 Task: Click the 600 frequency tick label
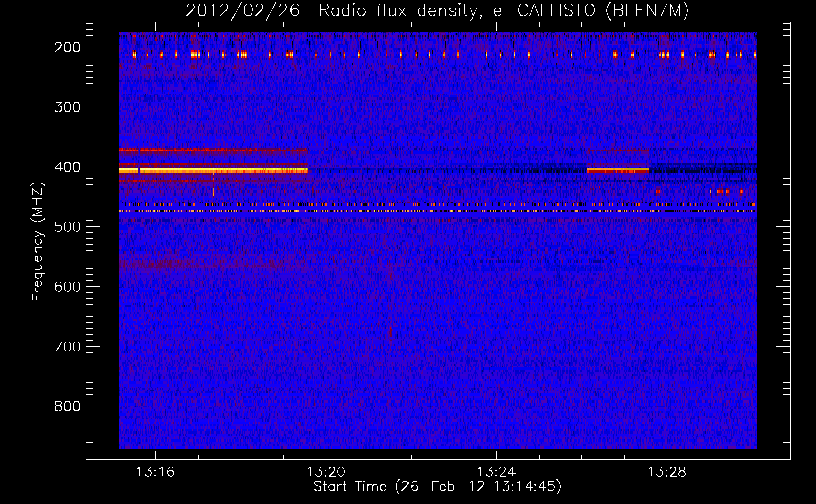pos(68,287)
